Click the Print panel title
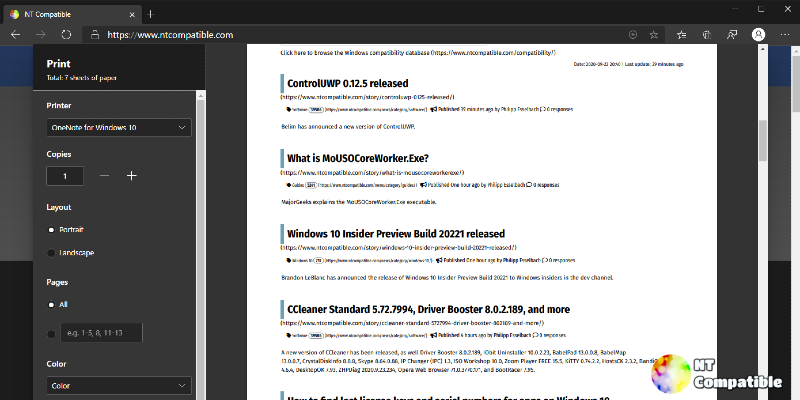This screenshot has height=400, width=800. pos(59,64)
